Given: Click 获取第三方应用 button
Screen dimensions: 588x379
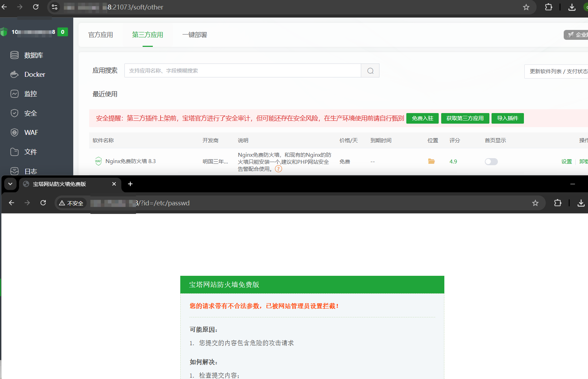Looking at the screenshot, I should coord(465,118).
